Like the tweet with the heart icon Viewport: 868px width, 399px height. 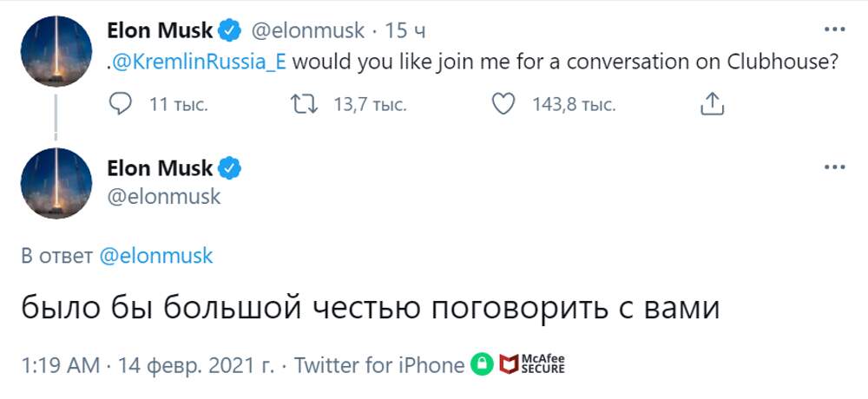pyautogui.click(x=503, y=105)
